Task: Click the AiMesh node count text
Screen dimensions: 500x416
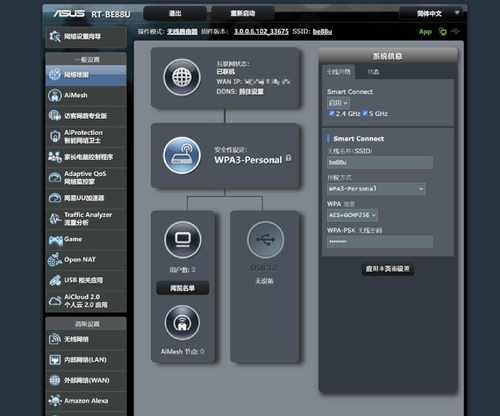Action: point(183,351)
